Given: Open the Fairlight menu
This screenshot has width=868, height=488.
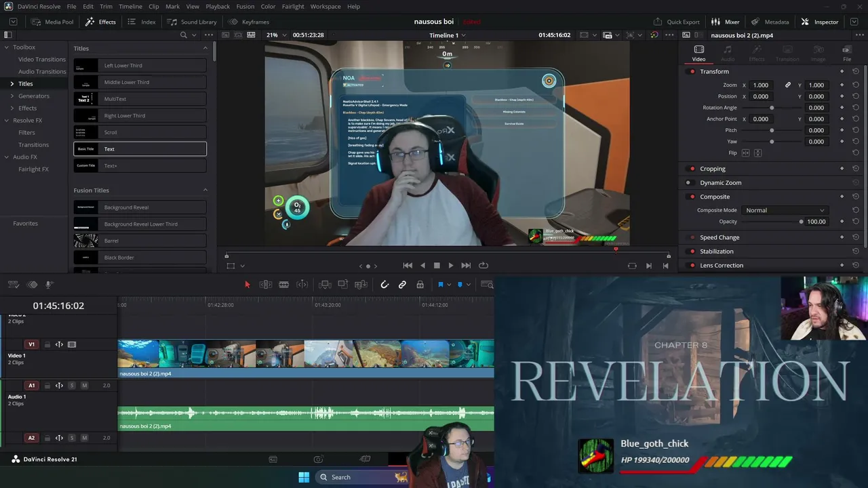Looking at the screenshot, I should (293, 6).
